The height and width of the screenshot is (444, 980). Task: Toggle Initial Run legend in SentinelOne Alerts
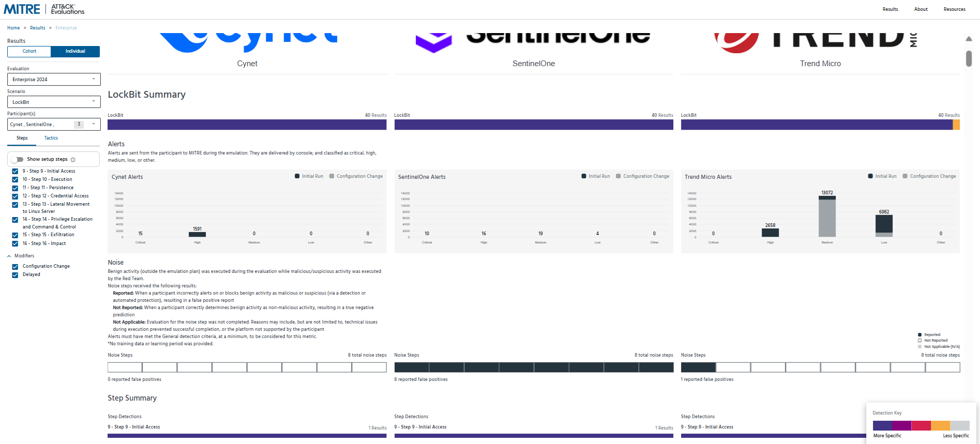pos(595,176)
